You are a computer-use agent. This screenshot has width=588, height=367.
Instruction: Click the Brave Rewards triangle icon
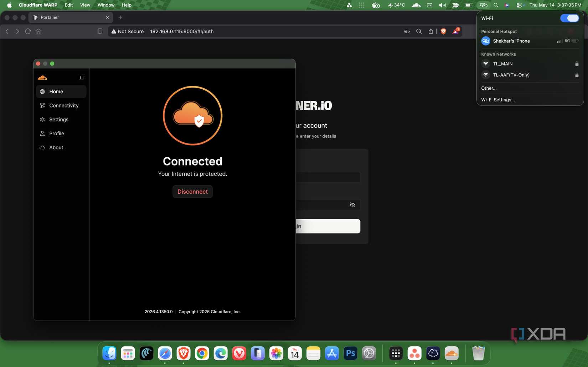[456, 31]
